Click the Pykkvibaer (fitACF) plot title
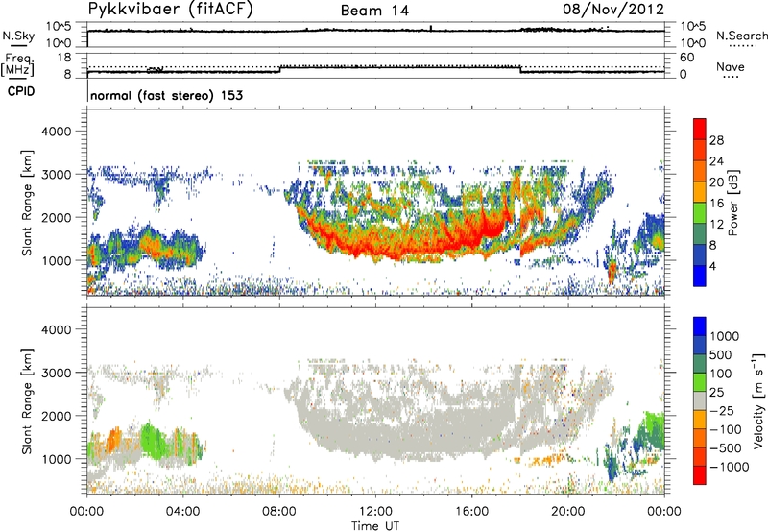 171,10
